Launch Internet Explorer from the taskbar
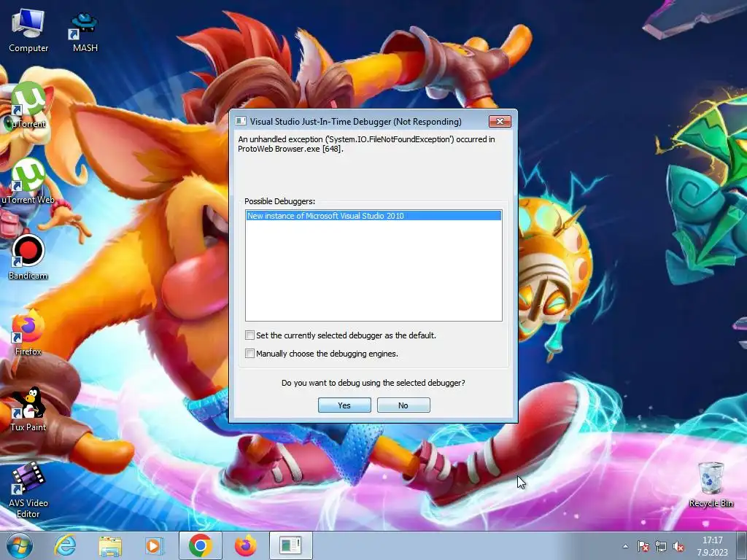Screen dimensions: 747x560 pos(65,545)
